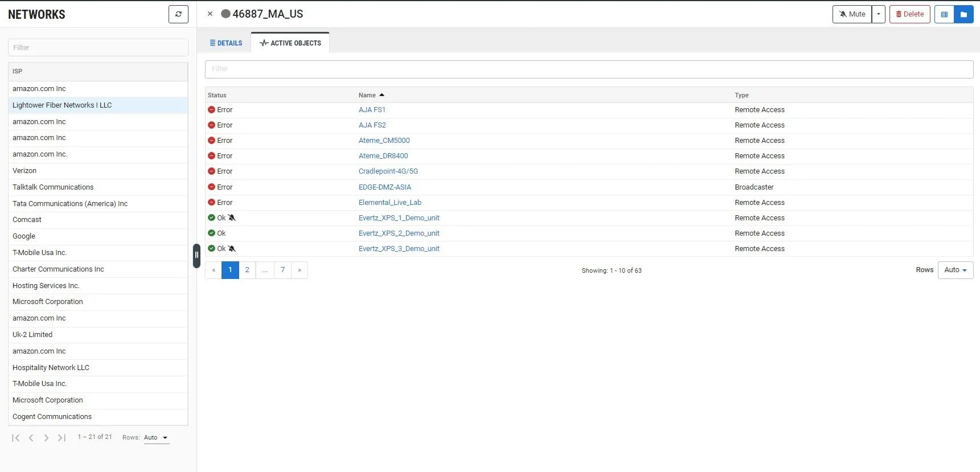
Task: Switch to folder view layout
Action: click(963, 14)
